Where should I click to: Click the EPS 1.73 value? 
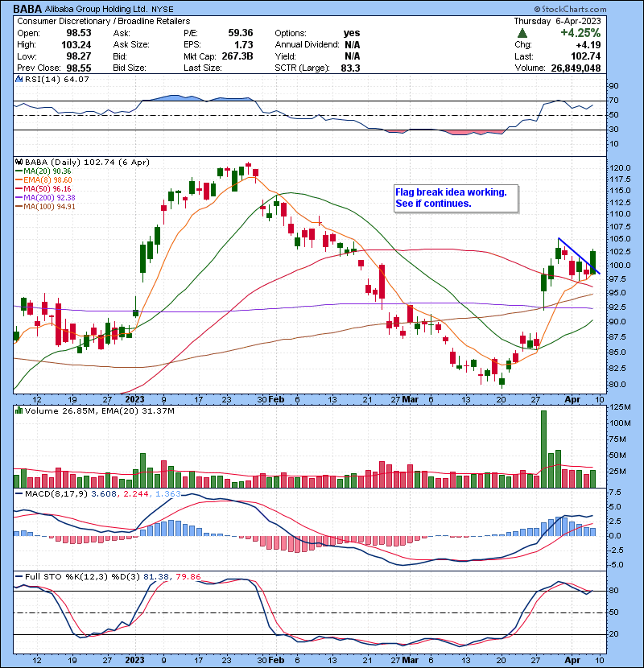(x=244, y=45)
